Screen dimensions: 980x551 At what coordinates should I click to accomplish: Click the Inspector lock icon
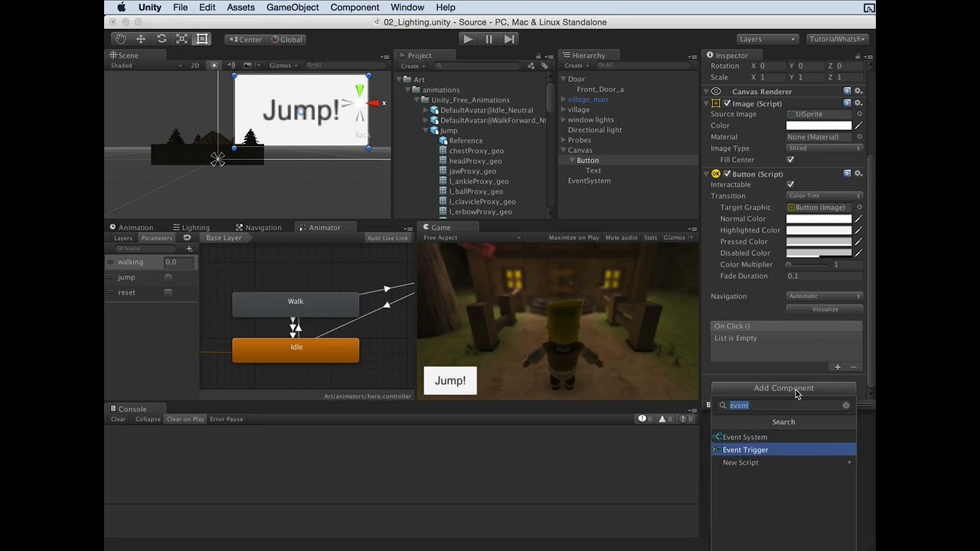tap(858, 55)
